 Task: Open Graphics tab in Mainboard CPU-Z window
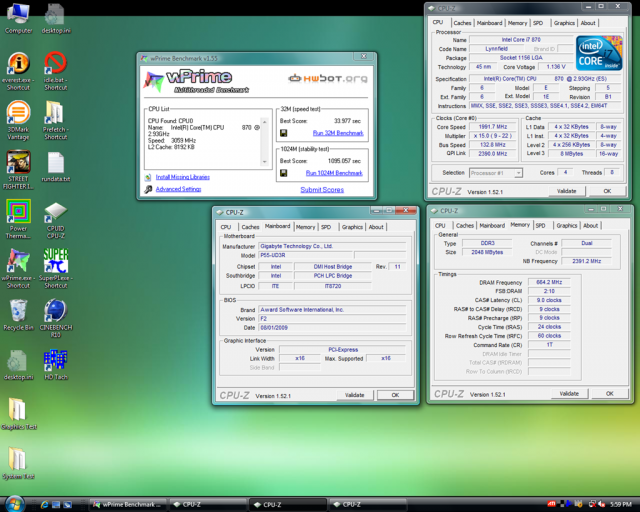pos(352,227)
